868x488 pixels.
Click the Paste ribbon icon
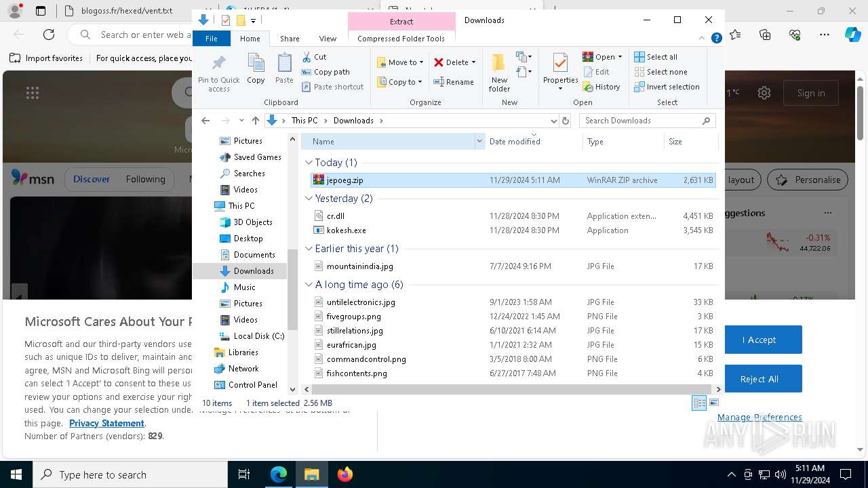[x=284, y=69]
